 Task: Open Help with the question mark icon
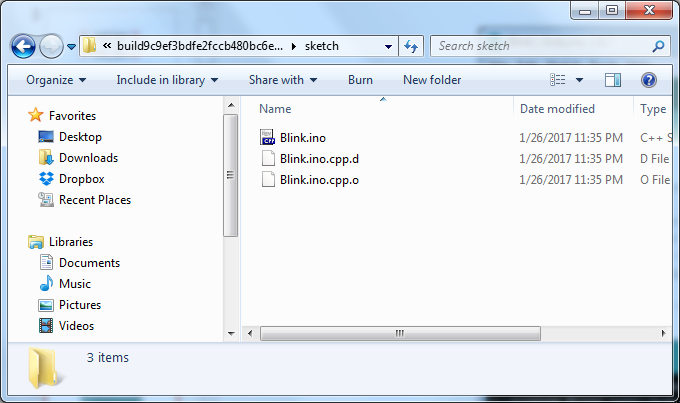(x=649, y=80)
